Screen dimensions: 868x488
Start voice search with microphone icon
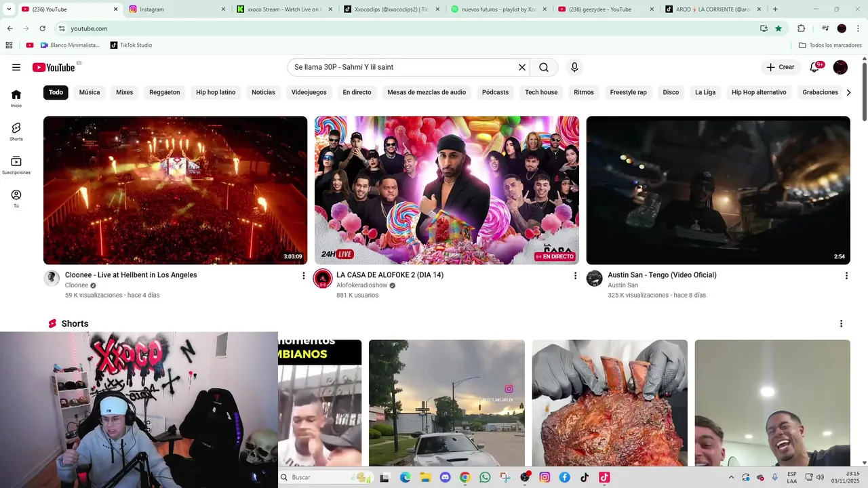574,67
